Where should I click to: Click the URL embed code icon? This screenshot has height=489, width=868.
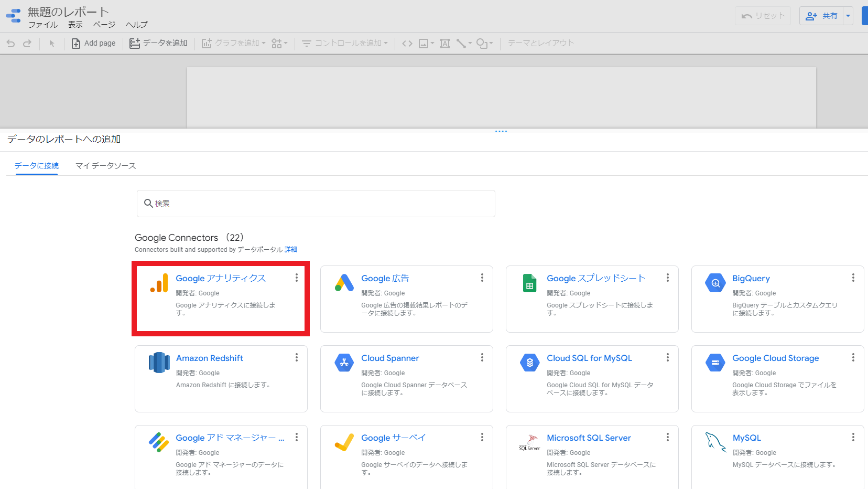click(x=407, y=44)
